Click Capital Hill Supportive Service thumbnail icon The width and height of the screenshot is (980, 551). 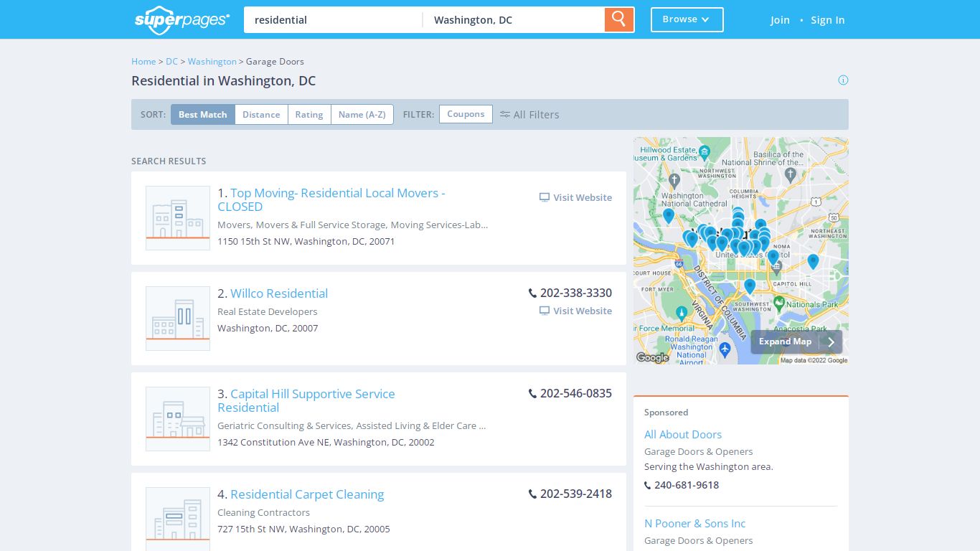click(178, 419)
